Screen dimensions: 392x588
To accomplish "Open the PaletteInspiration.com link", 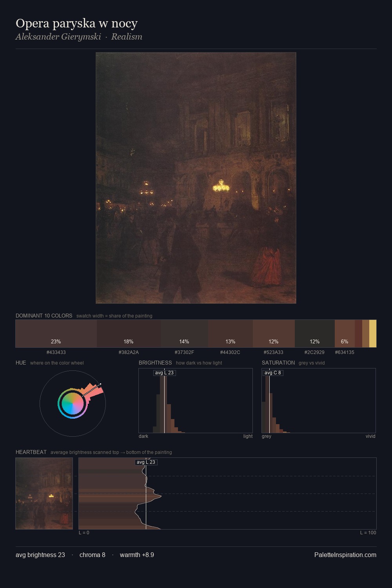I will (345, 555).
